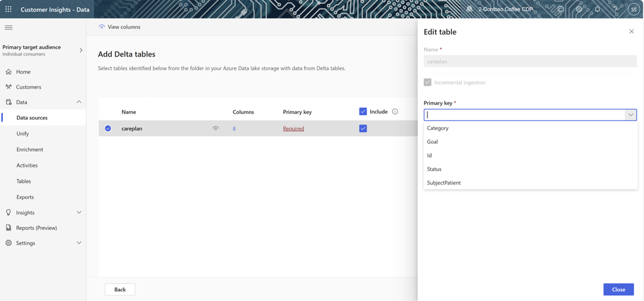This screenshot has height=301, width=644.
Task: Click the Primary key dropdown arrow
Action: tap(631, 115)
